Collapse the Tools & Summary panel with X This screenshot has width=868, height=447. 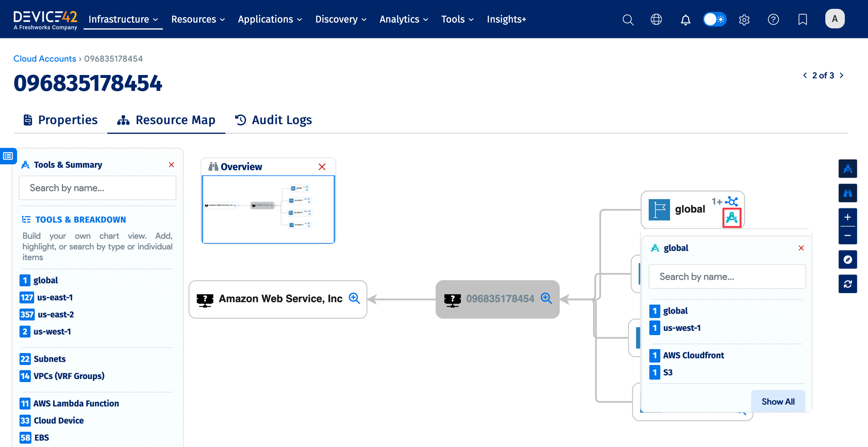click(x=171, y=165)
